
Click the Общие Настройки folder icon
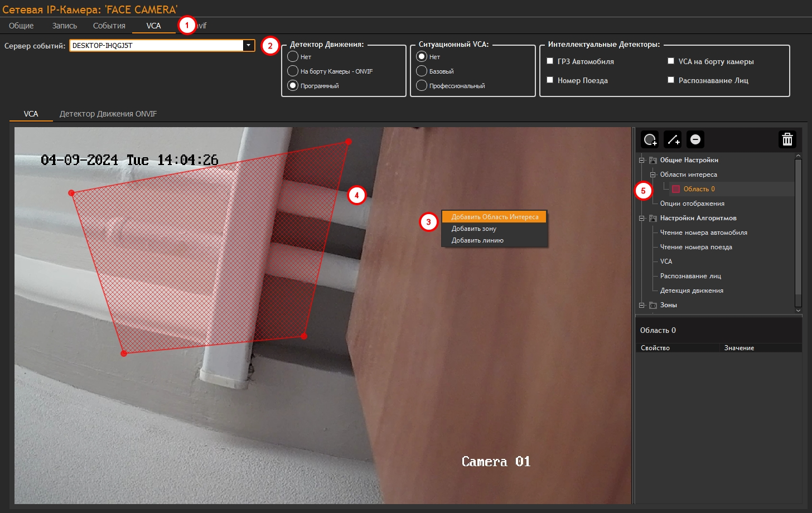click(652, 160)
